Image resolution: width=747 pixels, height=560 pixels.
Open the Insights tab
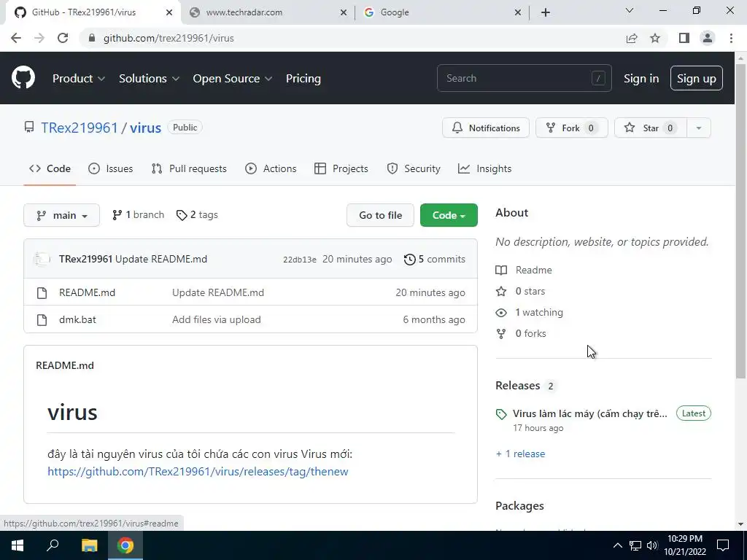click(485, 169)
